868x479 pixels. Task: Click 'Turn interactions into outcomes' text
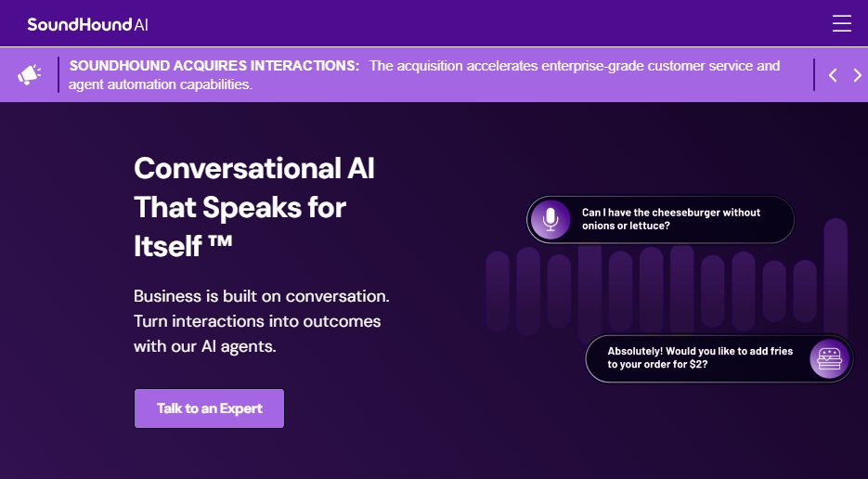click(x=257, y=321)
